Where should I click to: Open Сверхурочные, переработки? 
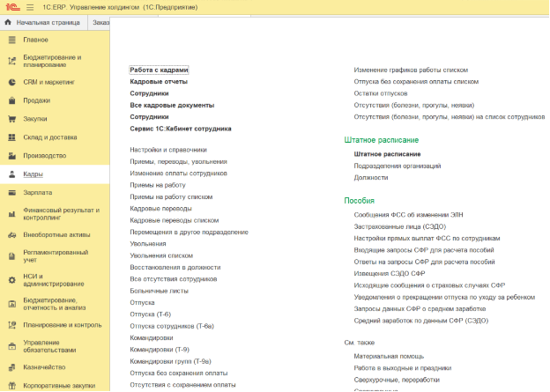(x=397, y=380)
